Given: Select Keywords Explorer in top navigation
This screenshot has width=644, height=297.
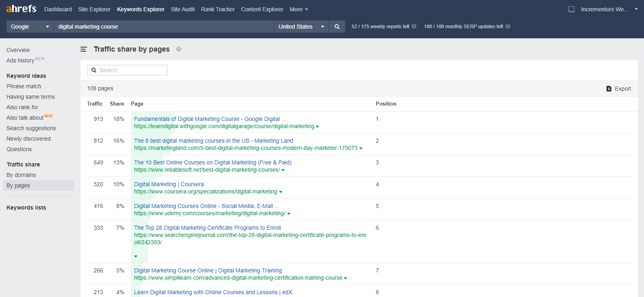Looking at the screenshot, I should click(x=141, y=9).
